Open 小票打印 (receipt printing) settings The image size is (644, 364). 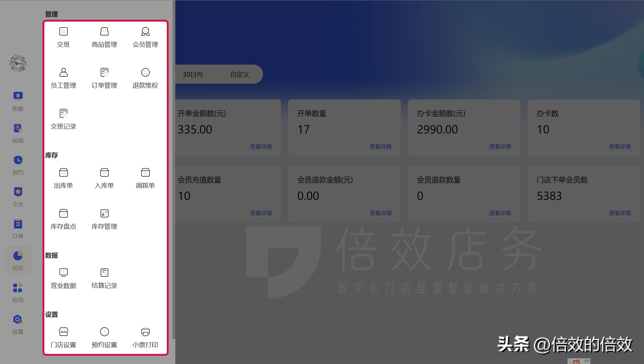(145, 337)
